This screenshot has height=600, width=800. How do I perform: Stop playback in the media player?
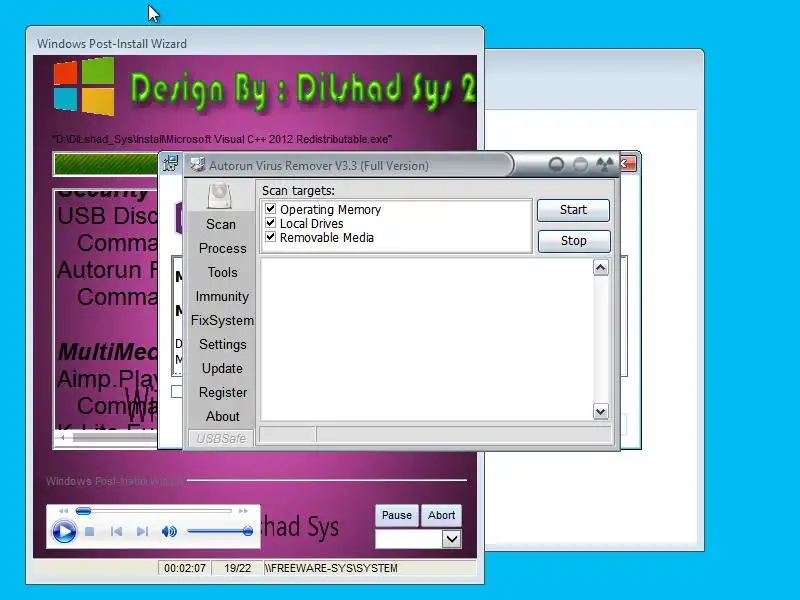click(90, 532)
